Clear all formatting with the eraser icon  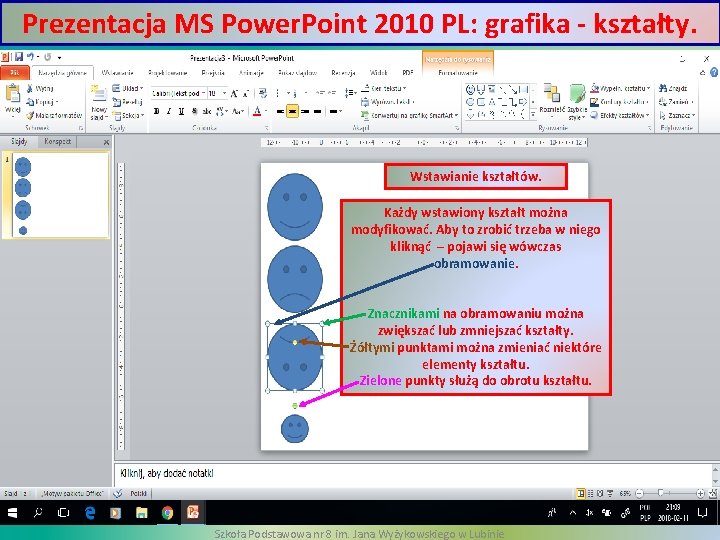coord(263,94)
